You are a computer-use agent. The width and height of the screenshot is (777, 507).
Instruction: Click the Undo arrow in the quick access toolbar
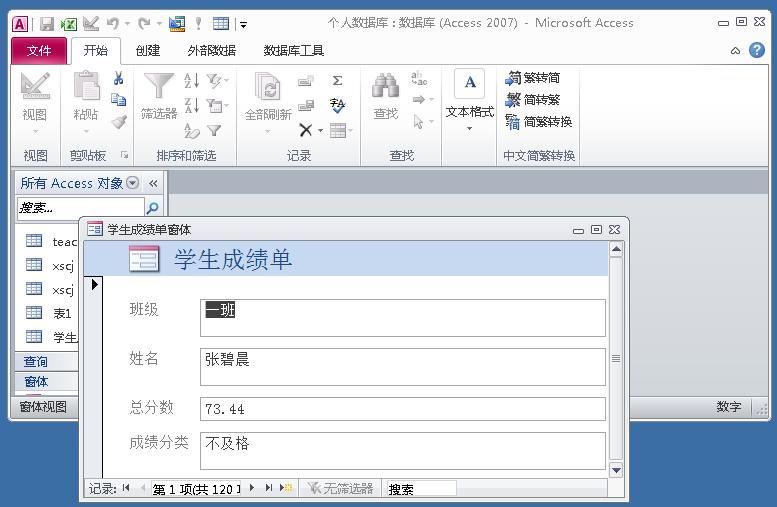click(113, 23)
